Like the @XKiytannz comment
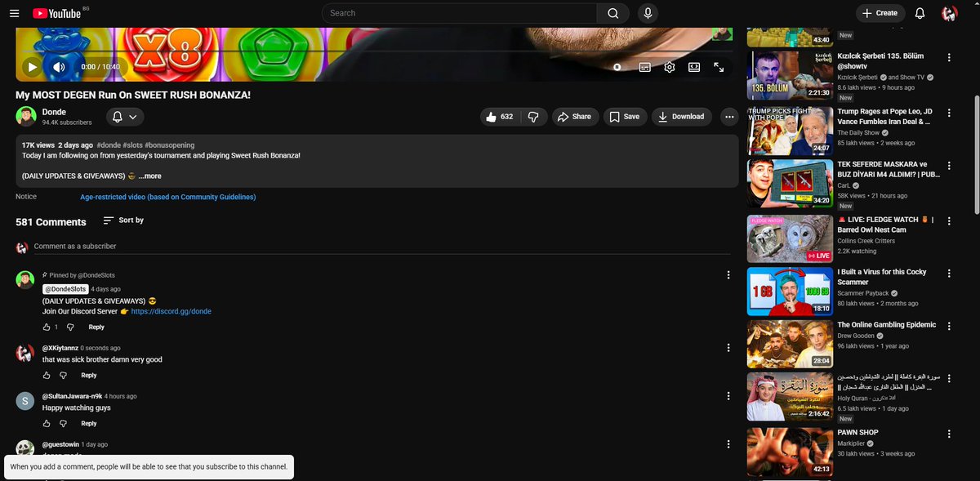The image size is (980, 481). point(47,375)
